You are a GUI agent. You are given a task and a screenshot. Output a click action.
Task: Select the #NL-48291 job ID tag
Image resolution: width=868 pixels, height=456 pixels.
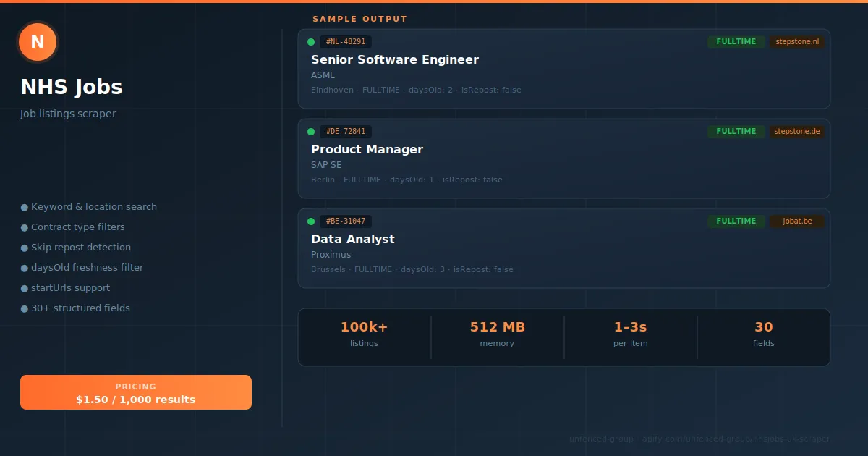(x=346, y=42)
